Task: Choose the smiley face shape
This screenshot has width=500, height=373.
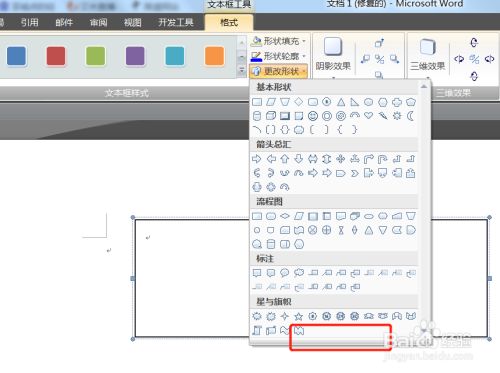Action: (313, 116)
